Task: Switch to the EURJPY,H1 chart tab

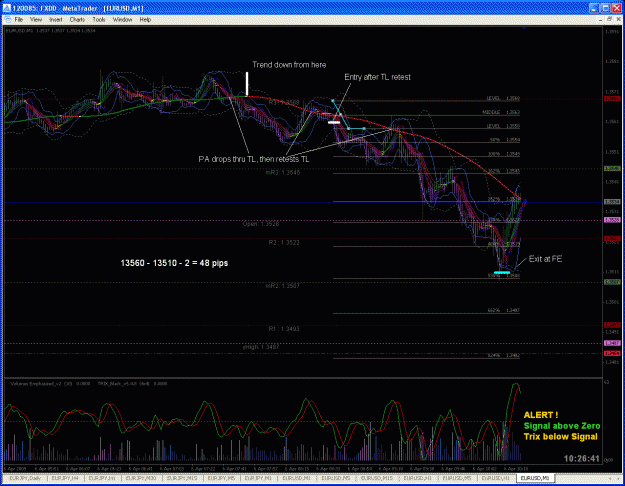Action: click(x=102, y=478)
